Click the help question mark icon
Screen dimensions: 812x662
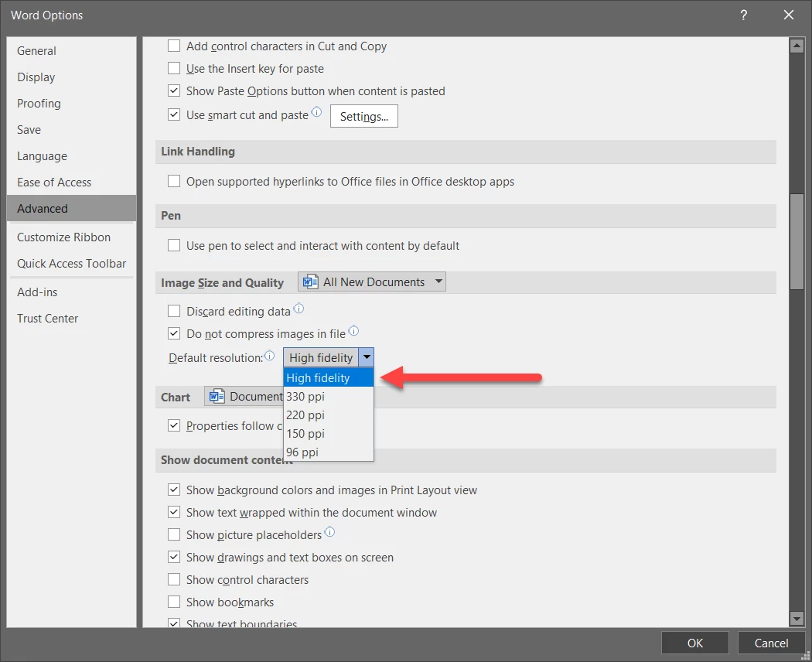(744, 15)
